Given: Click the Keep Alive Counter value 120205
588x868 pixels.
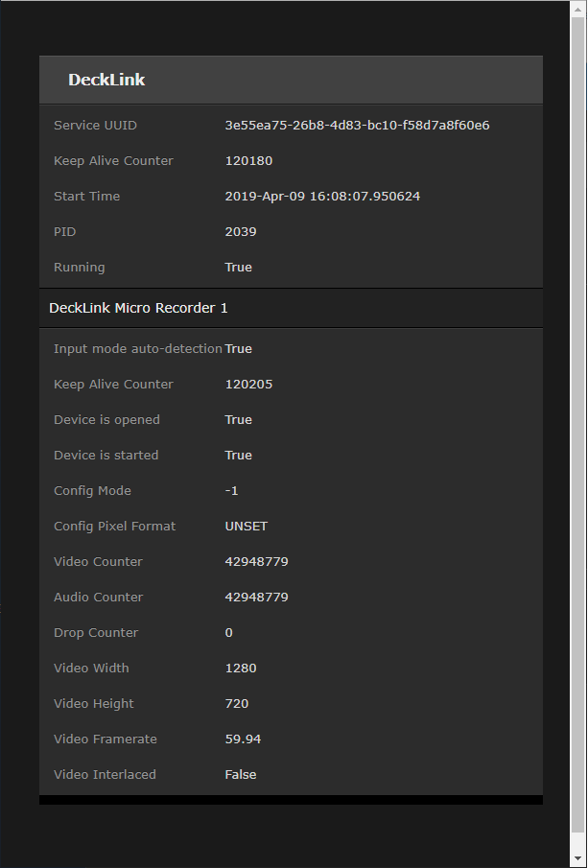Looking at the screenshot, I should coord(248,385).
